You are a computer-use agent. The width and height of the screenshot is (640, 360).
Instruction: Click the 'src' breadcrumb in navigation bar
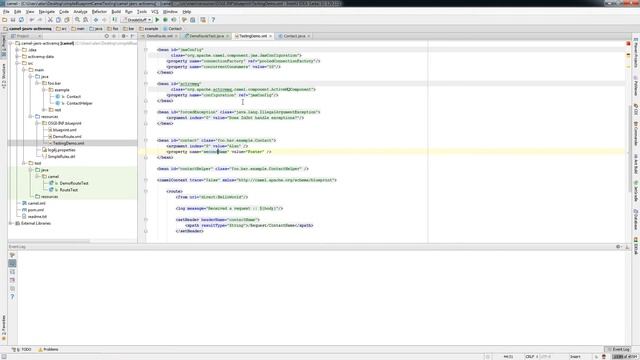(x=62, y=29)
